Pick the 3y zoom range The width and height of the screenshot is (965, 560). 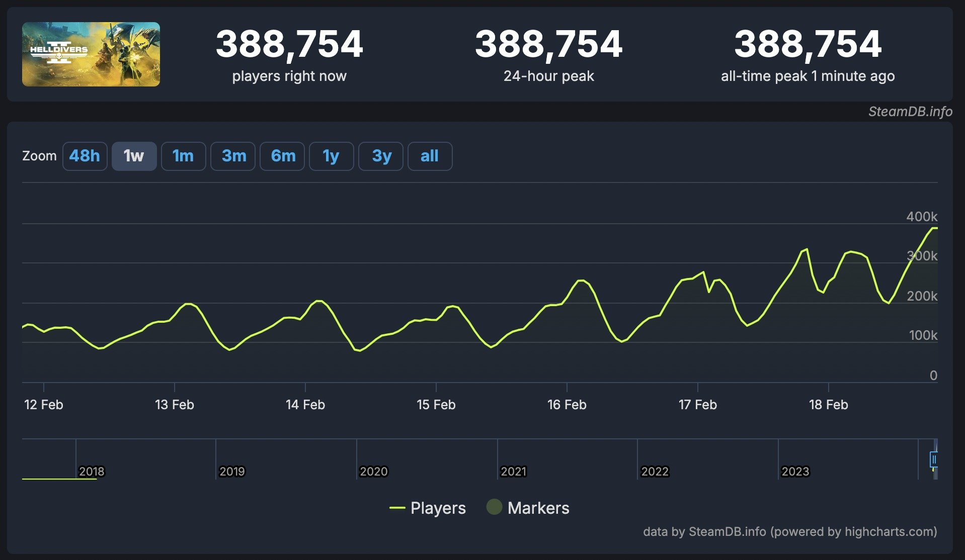[381, 156]
